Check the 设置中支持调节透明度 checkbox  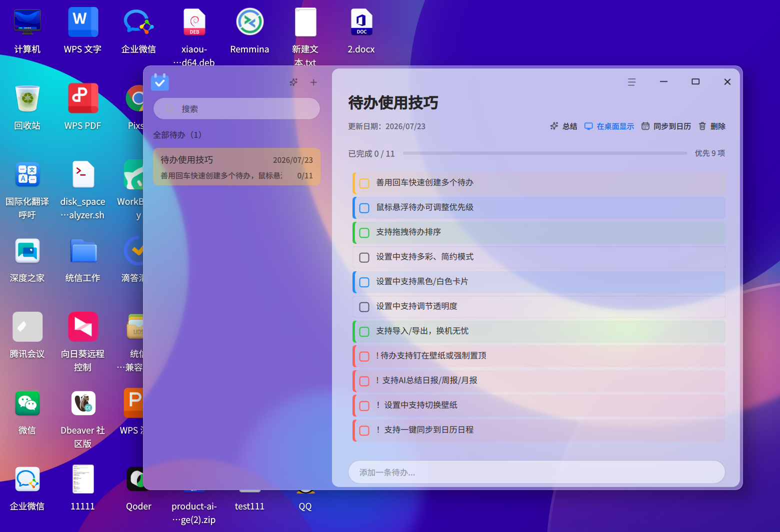click(x=364, y=307)
